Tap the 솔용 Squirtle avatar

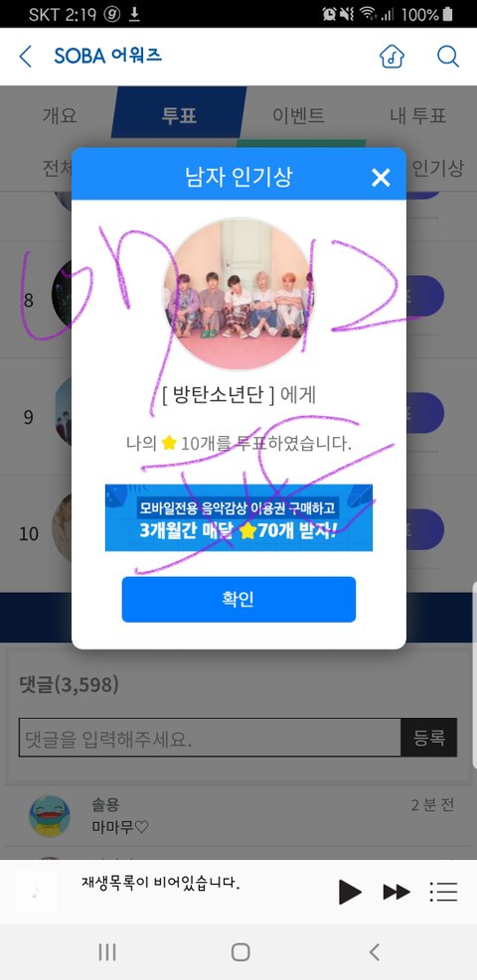tap(50, 815)
